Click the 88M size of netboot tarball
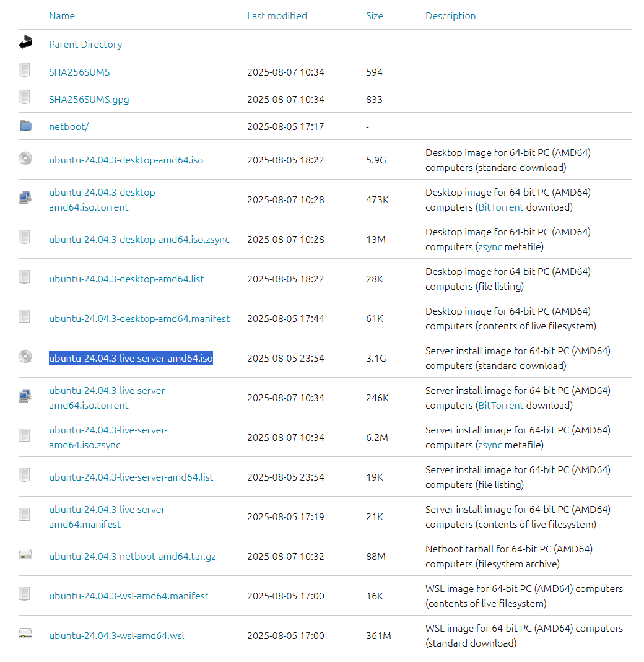 [x=376, y=557]
